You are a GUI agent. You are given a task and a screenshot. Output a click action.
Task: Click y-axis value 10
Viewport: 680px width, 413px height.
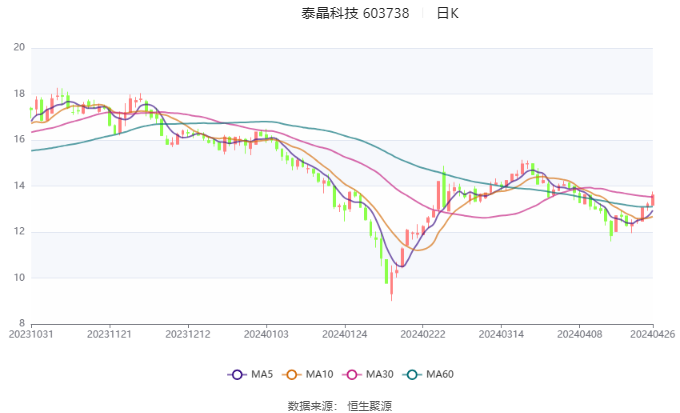(19, 278)
